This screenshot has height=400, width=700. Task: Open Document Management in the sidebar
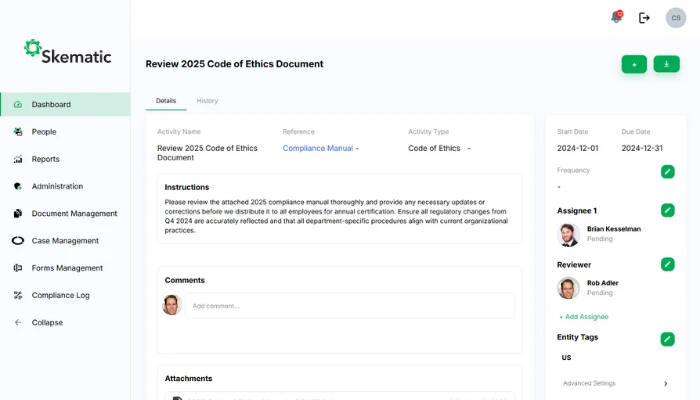pyautogui.click(x=74, y=213)
